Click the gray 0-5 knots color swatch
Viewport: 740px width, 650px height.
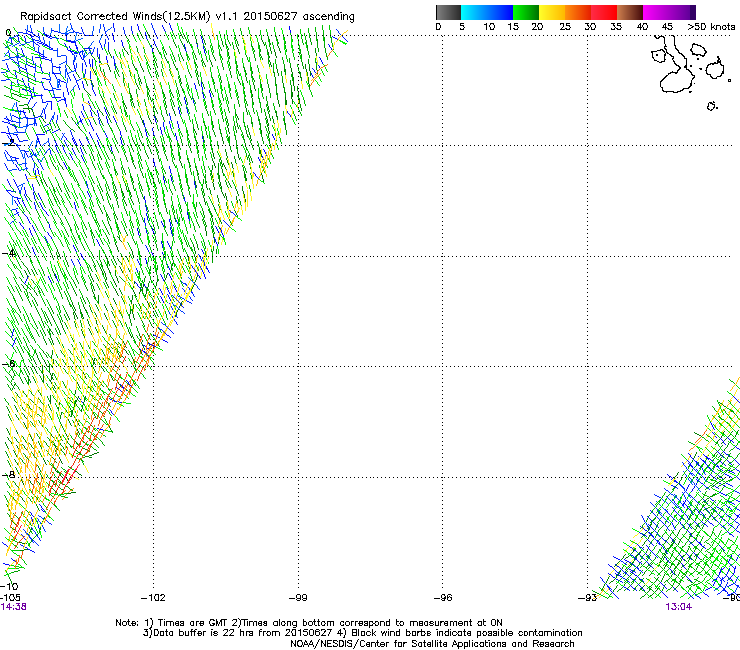(448, 12)
